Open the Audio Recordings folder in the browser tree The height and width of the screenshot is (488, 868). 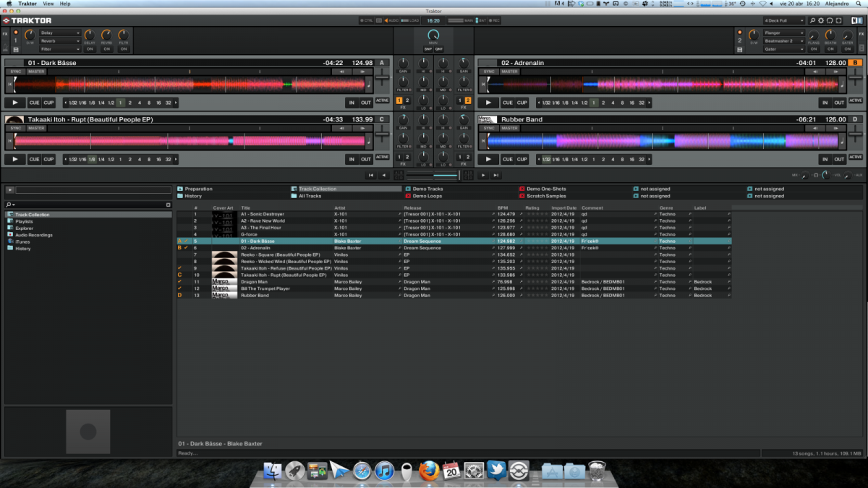click(x=34, y=235)
